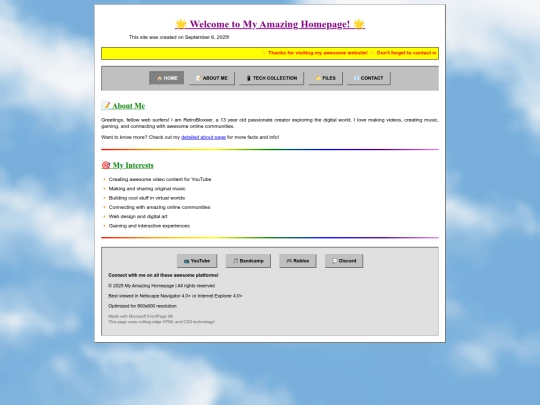Open the Discord button in footer
Image resolution: width=540 pixels, height=405 pixels.
coord(344,261)
